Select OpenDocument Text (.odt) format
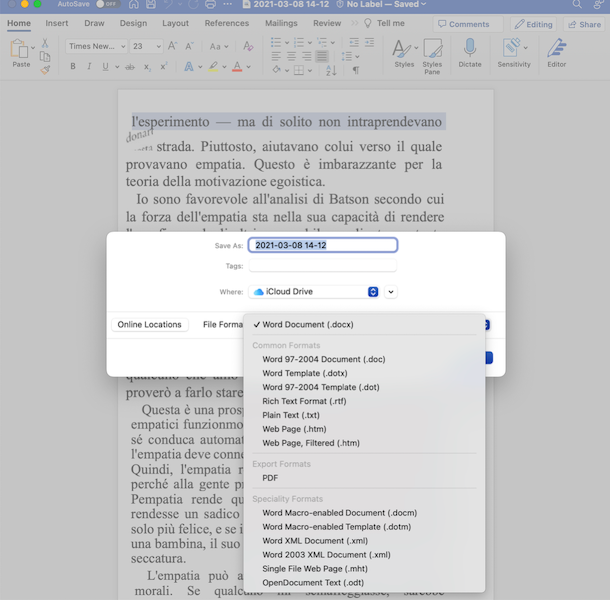610x600 pixels. 313,582
